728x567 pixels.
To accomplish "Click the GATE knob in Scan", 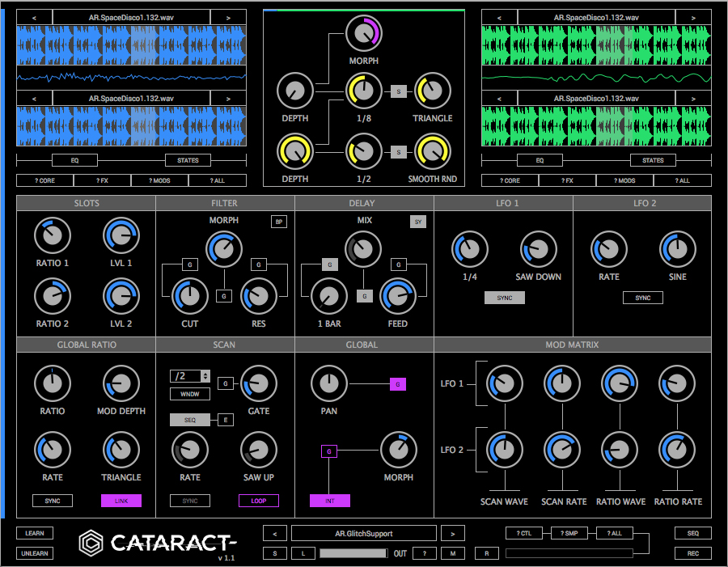I will point(259,383).
